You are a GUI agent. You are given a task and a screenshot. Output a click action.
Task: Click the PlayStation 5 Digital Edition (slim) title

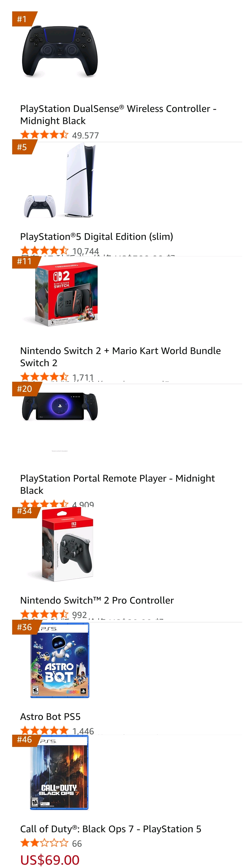point(97,236)
